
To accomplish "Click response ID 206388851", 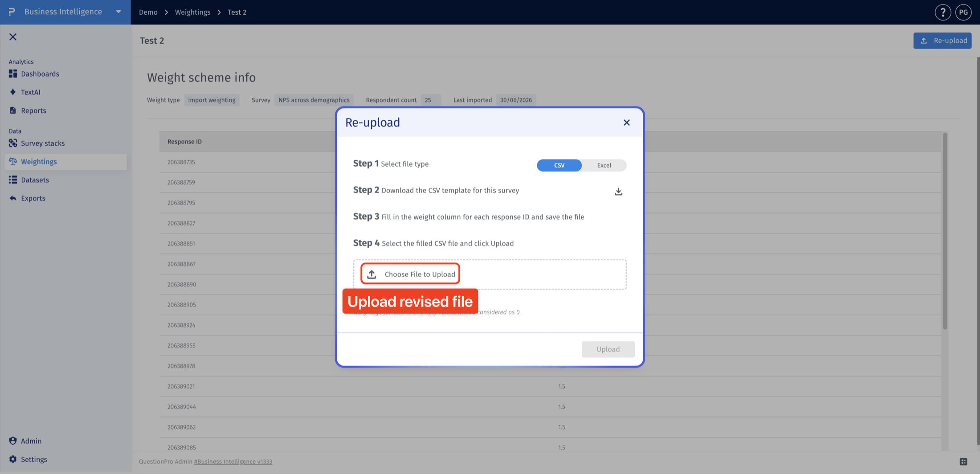I will coord(181,244).
